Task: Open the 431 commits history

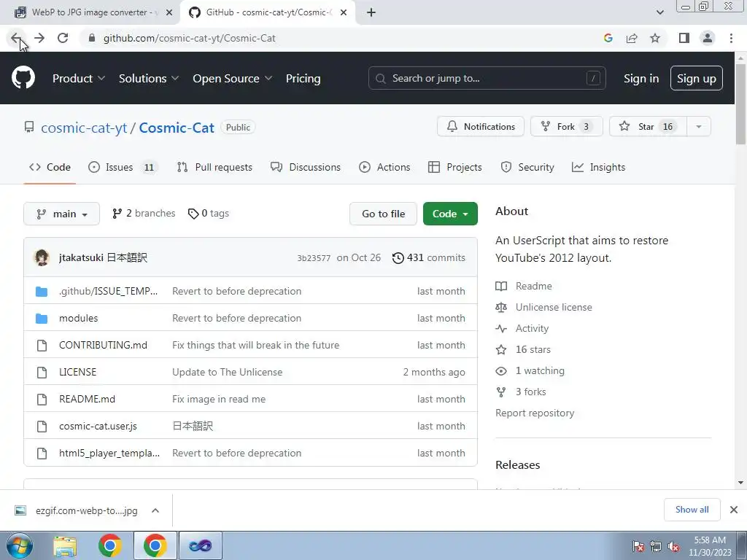Action: (x=428, y=257)
